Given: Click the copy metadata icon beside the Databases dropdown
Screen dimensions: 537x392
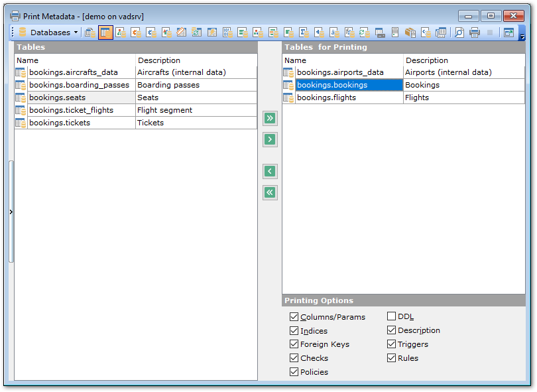Looking at the screenshot, I should (90, 32).
